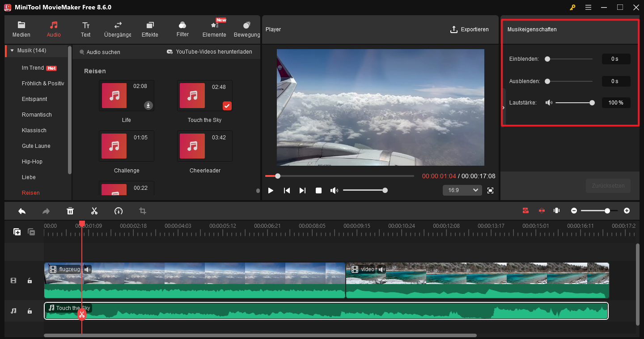Select the Crop tool in the timeline toolbar
Viewport: 644px width, 339px height.
click(x=142, y=210)
